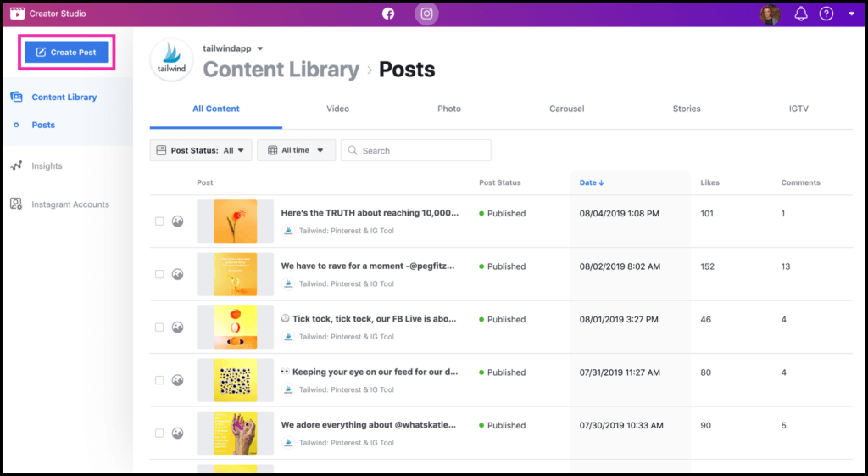Check the 'We adore everything' post checkbox

(159, 434)
